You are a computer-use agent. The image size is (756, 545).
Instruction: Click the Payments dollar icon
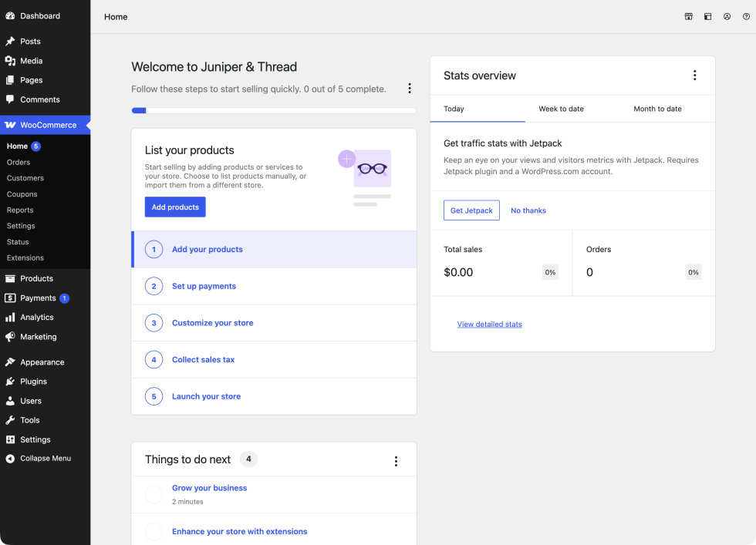(x=10, y=298)
